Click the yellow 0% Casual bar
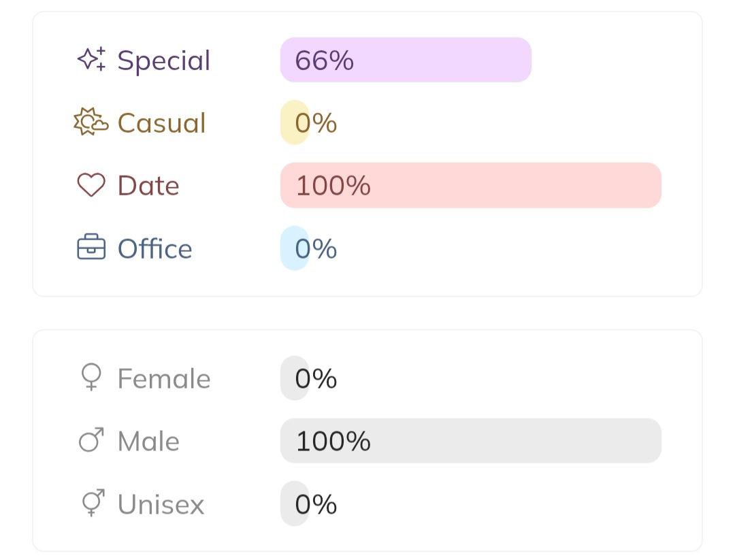Image resolution: width=735 pixels, height=560 pixels. coord(295,122)
